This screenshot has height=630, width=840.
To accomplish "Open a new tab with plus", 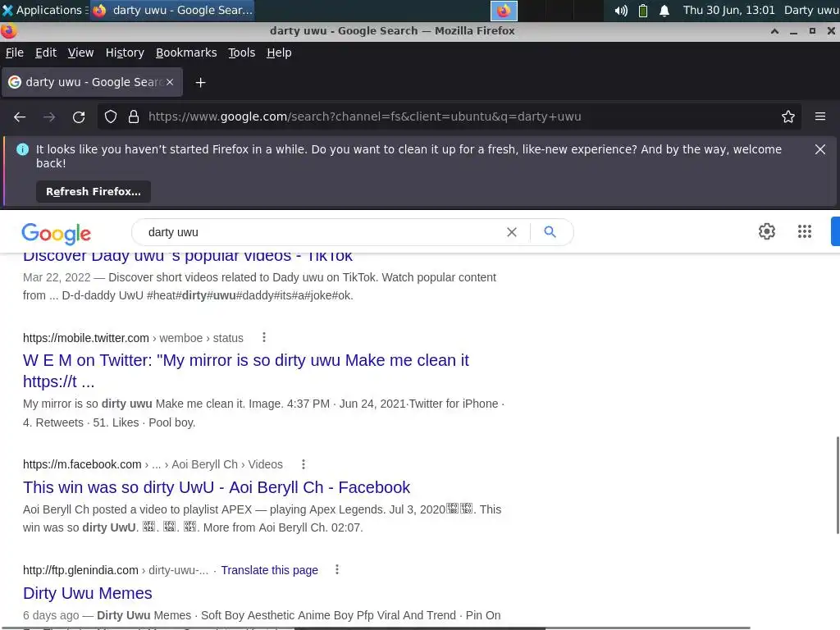I will coord(200,83).
